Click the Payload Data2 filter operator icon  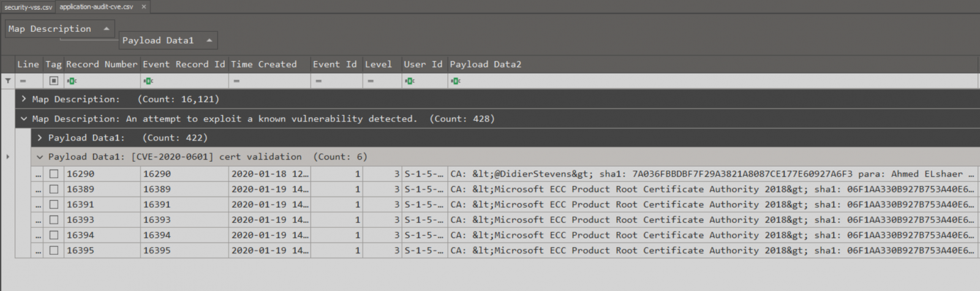[455, 81]
